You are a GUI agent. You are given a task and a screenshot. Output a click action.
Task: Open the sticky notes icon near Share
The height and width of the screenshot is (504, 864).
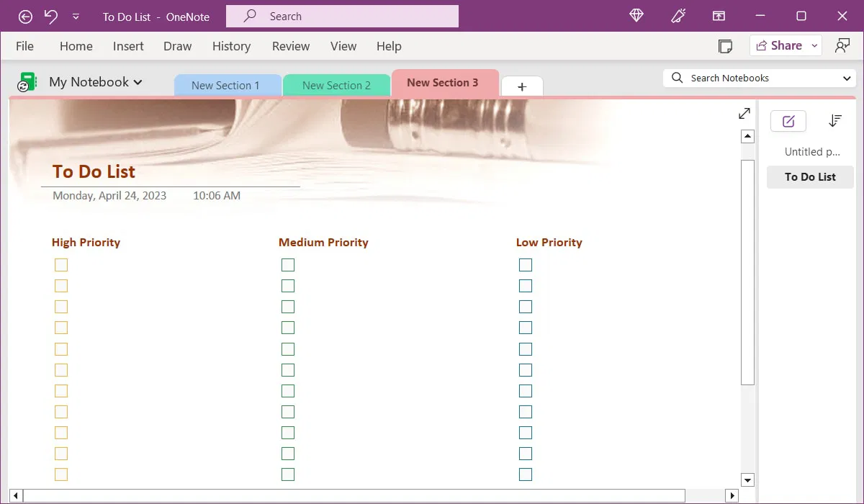[725, 45]
